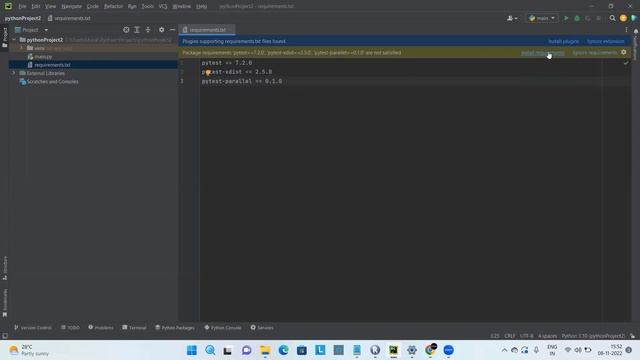Click the UTF-8 encoding widget
This screenshot has width=640, height=360.
click(x=527, y=336)
